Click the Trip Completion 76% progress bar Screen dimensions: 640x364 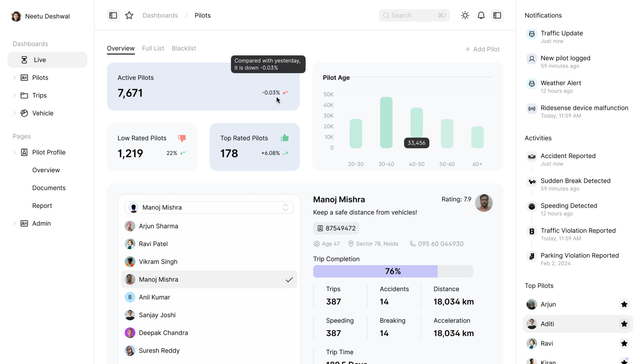tap(393, 271)
